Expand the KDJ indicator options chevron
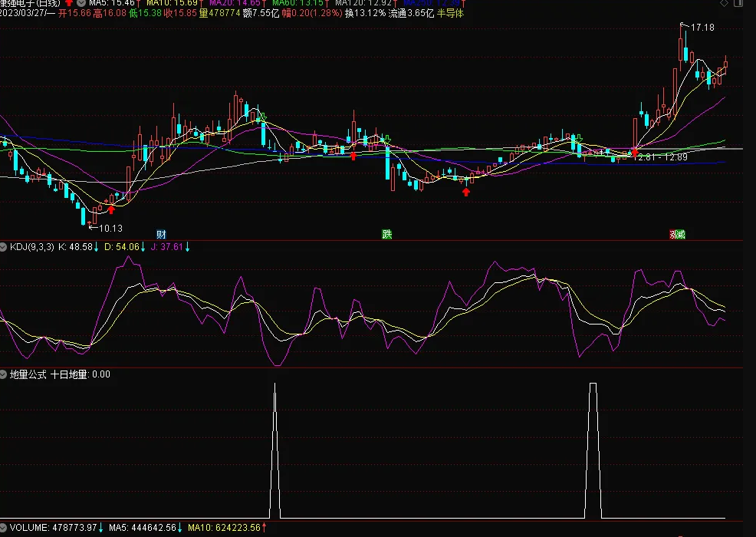The height and width of the screenshot is (537, 756). point(3,247)
